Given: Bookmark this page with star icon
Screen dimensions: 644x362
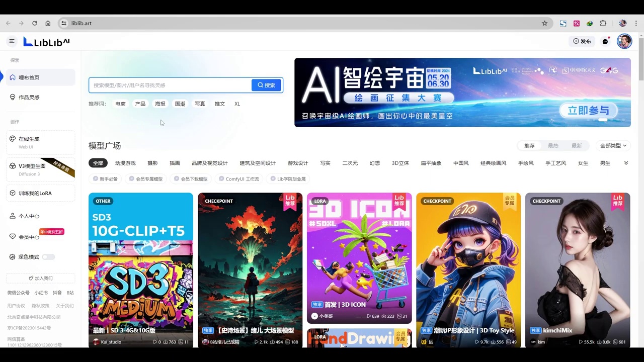Looking at the screenshot, I should (x=544, y=23).
